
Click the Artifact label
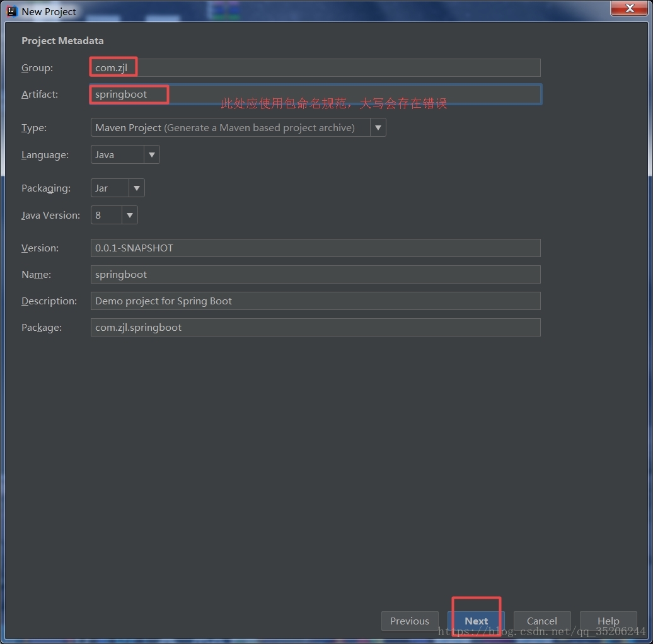coord(40,95)
